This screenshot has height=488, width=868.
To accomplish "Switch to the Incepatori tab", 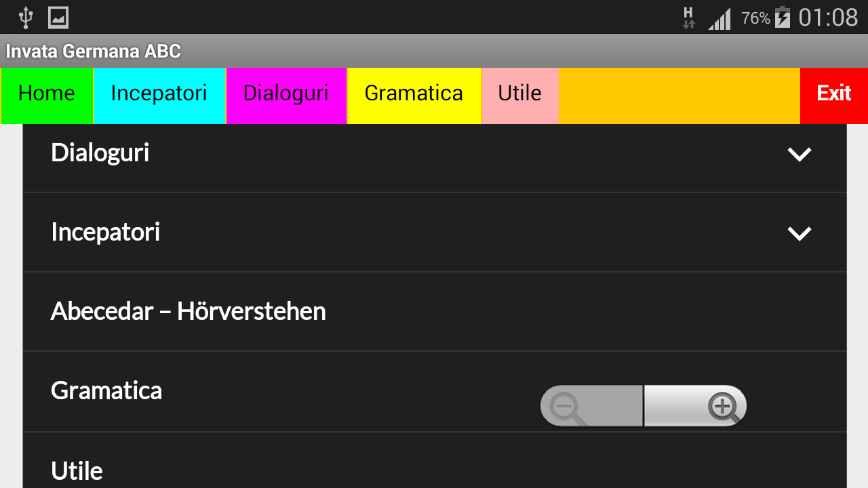I will pos(159,94).
